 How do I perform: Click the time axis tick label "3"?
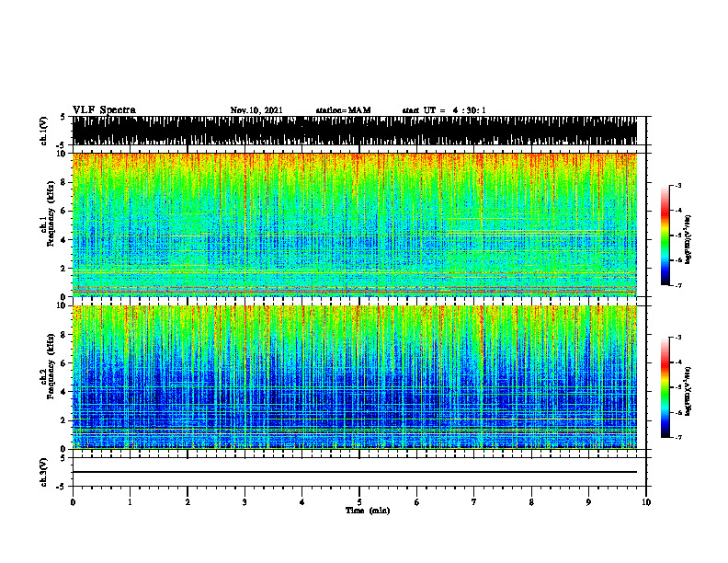point(245,502)
